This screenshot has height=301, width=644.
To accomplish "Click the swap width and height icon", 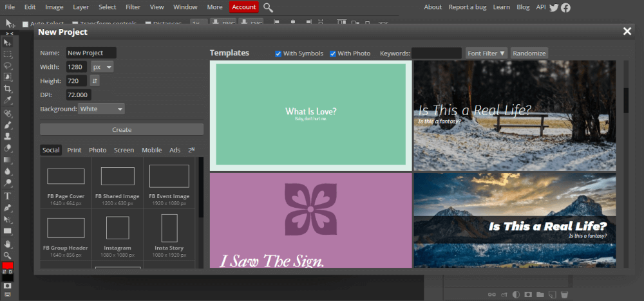I will [x=95, y=81].
